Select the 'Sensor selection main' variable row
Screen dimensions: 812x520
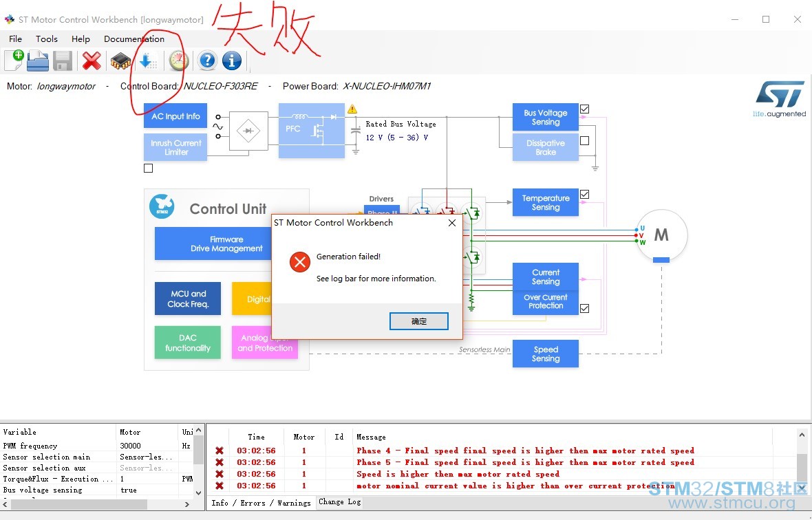[x=97, y=457]
